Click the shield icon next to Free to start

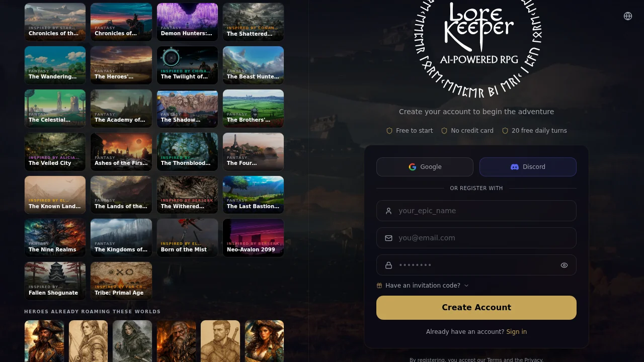[x=389, y=130]
